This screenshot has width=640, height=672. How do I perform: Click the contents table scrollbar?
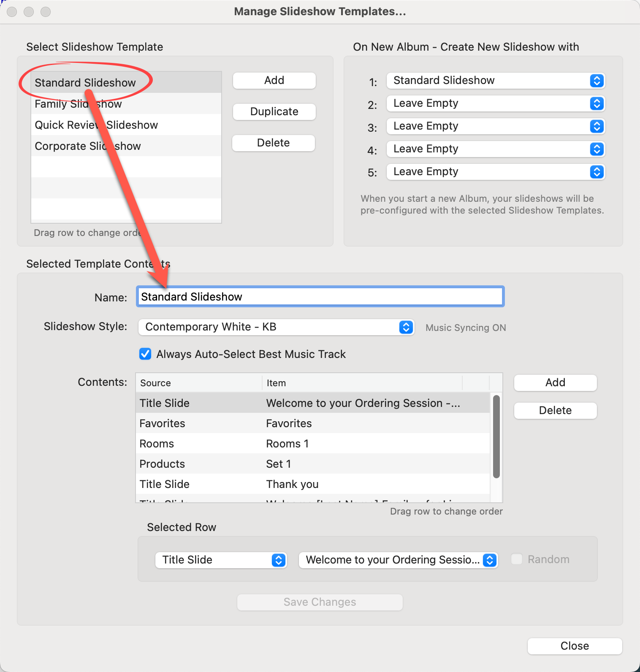tap(496, 437)
